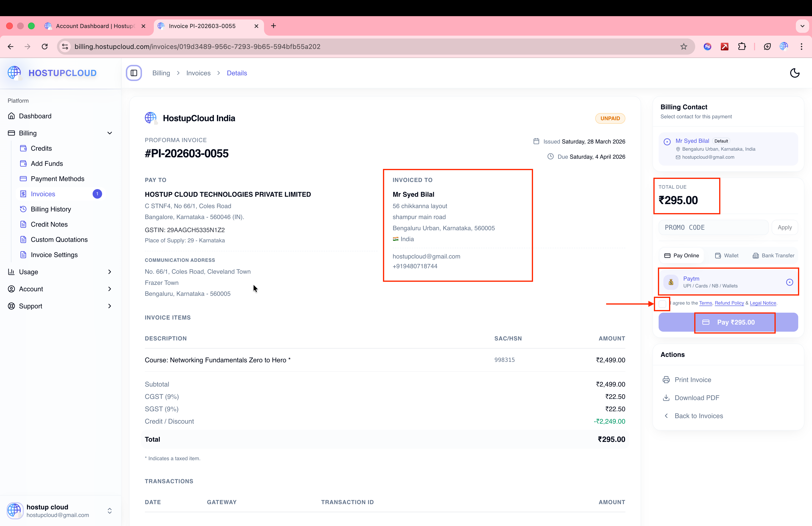Apply the promo code
This screenshot has width=812, height=526.
click(x=785, y=227)
